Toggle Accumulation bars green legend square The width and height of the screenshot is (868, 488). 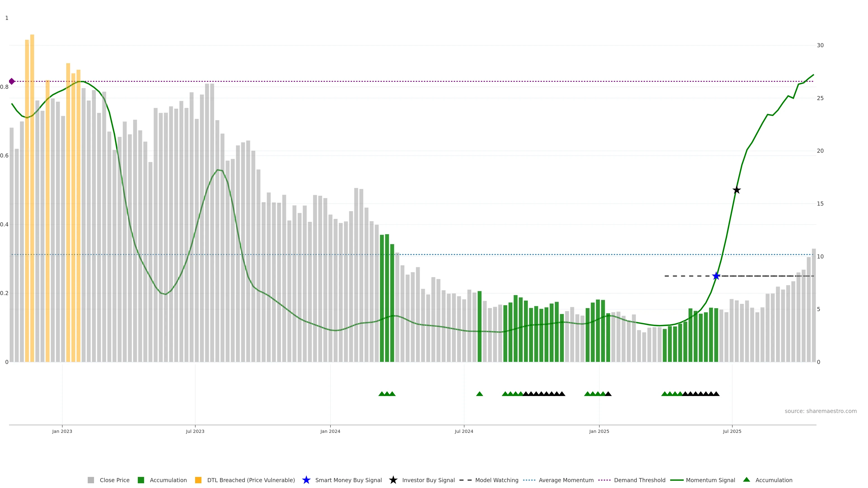[141, 480]
